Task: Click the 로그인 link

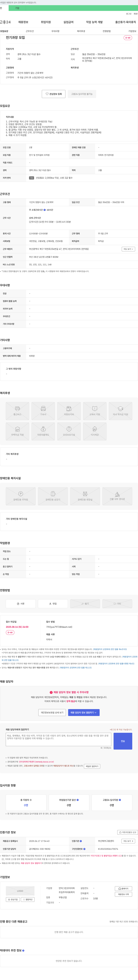Action: click(x=129, y=14)
